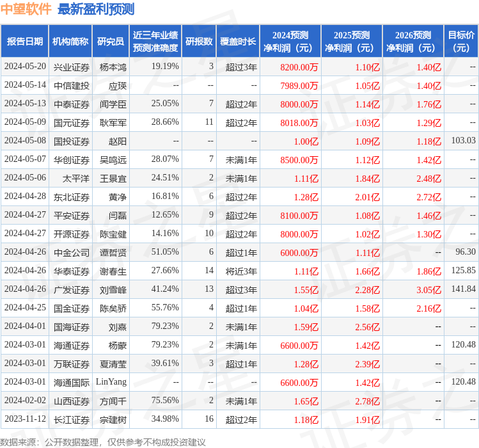Viewport: 479px width, 448px height.
Task: Click accuracy value 55.76%
Action: coord(165,307)
